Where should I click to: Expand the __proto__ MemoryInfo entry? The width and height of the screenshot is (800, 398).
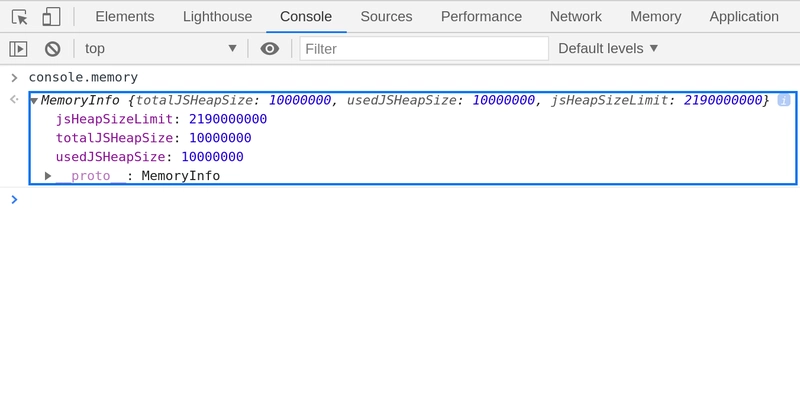pos(48,176)
